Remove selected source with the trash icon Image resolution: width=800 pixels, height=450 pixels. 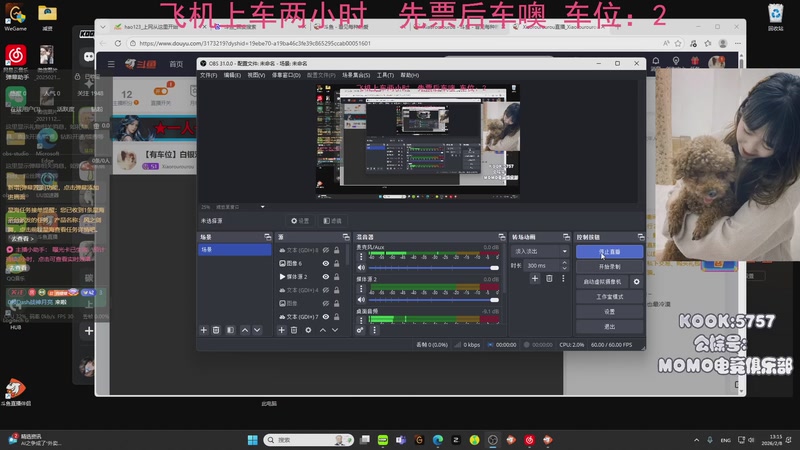point(294,330)
